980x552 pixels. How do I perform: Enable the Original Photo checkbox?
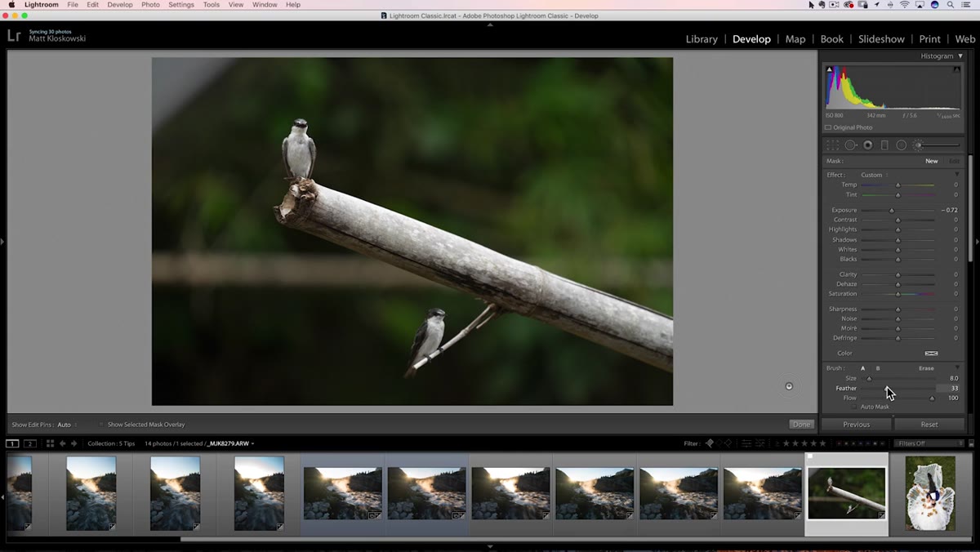pos(828,127)
